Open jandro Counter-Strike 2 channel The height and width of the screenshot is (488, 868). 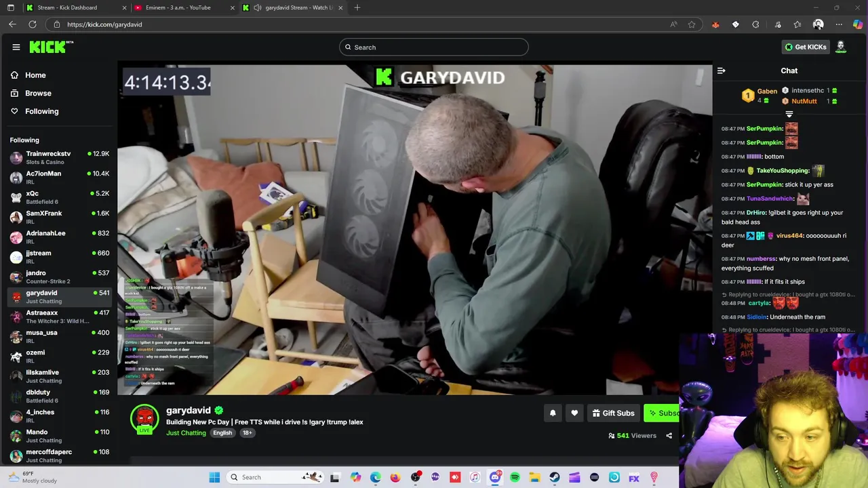pyautogui.click(x=59, y=277)
